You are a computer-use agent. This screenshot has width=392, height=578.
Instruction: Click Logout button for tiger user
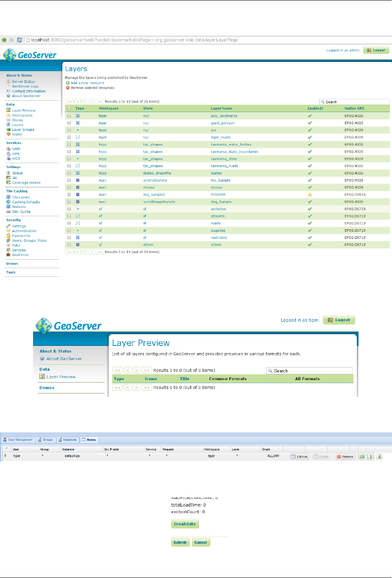339,320
